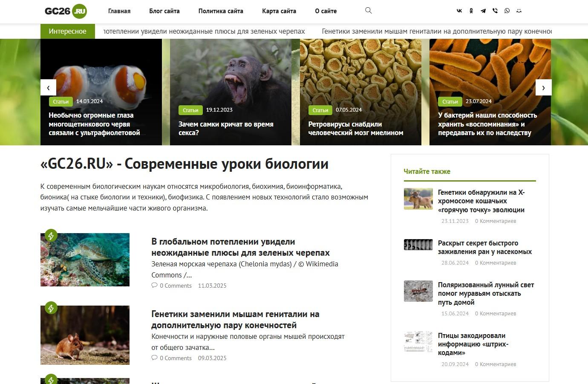The width and height of the screenshot is (588, 384).
Task: Open slide about polychaete worm eyes
Action: [x=94, y=124]
